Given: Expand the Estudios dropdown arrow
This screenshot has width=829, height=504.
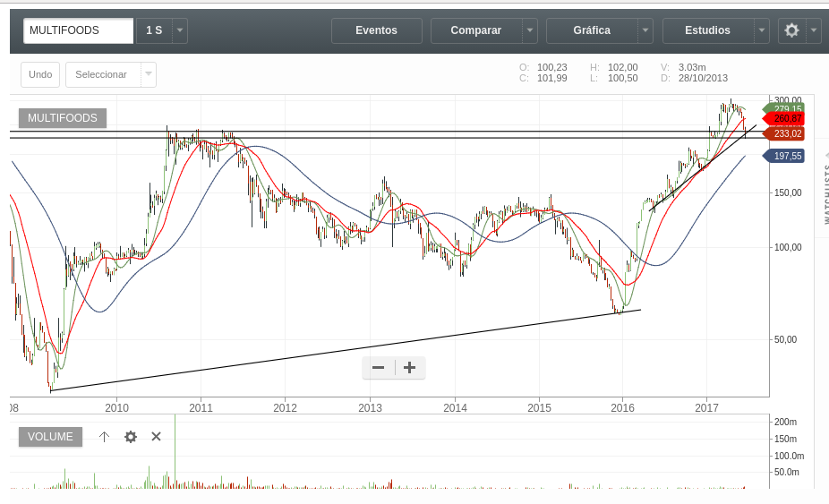Looking at the screenshot, I should 761,30.
